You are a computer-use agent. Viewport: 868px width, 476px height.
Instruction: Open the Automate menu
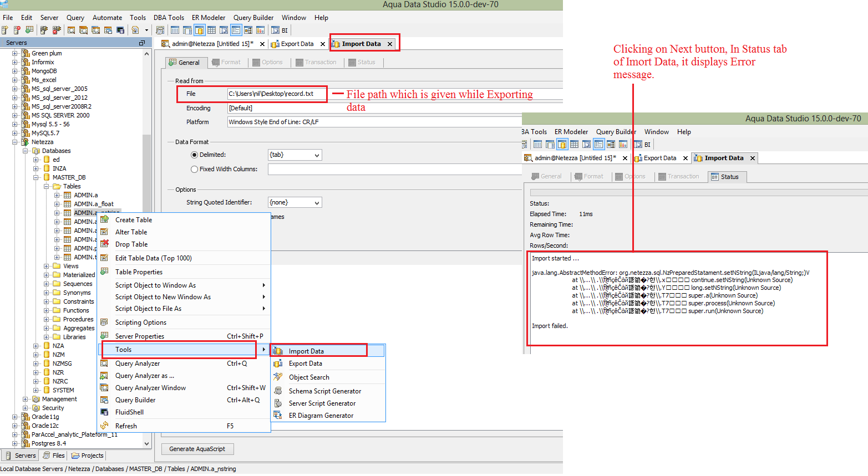(107, 17)
